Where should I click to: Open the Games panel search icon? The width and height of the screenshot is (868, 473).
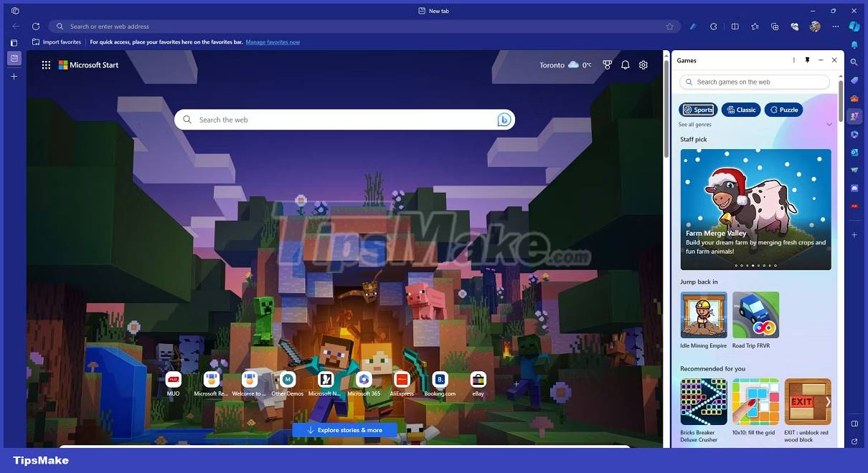[x=689, y=82]
